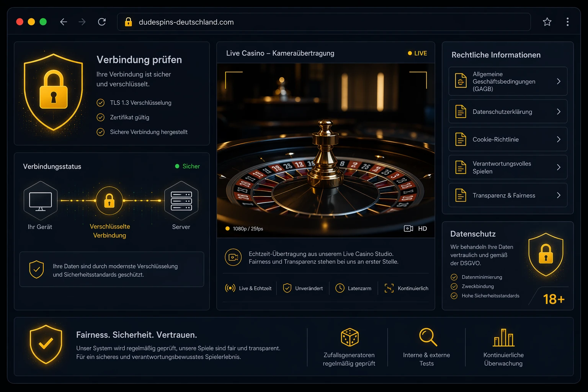The image size is (588, 392).
Task: Go back with the browser back arrow
Action: tap(64, 22)
